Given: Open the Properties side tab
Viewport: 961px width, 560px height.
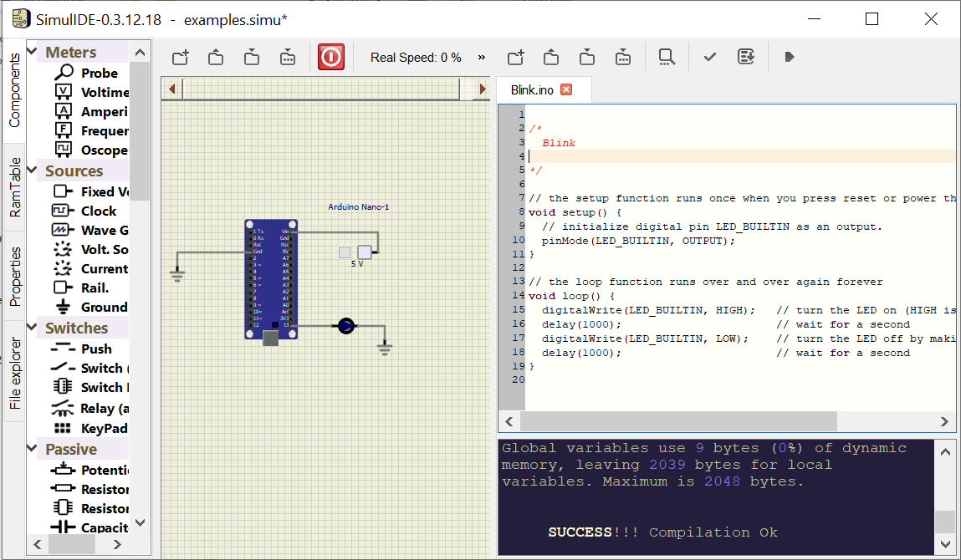Looking at the screenshot, I should click(x=15, y=277).
